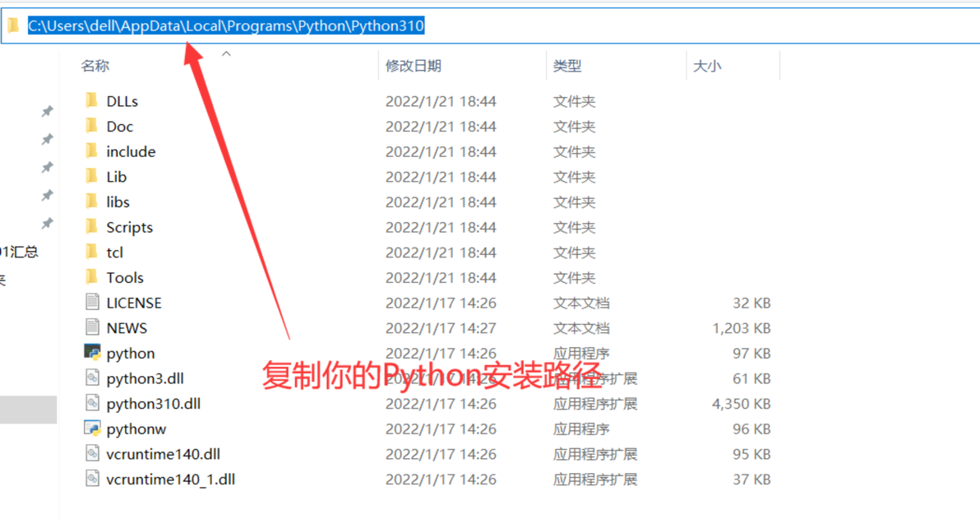Select the tcl folder name
Screen dimensions: 980x519
pos(114,253)
